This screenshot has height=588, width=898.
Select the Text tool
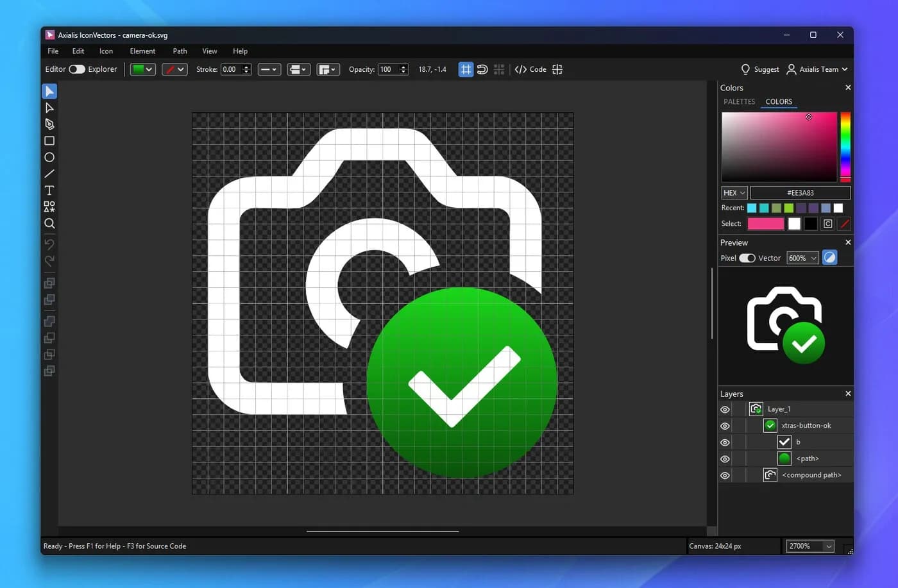(49, 190)
